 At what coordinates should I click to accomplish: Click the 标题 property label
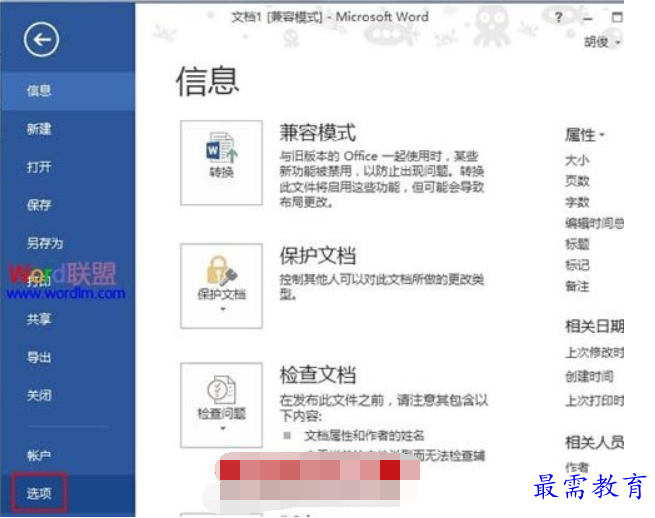coord(577,244)
